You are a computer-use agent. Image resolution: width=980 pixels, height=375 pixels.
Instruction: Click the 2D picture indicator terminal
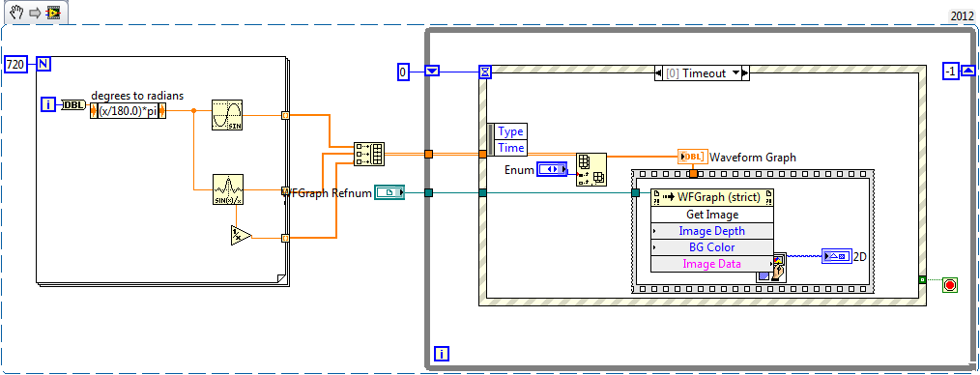click(x=836, y=255)
